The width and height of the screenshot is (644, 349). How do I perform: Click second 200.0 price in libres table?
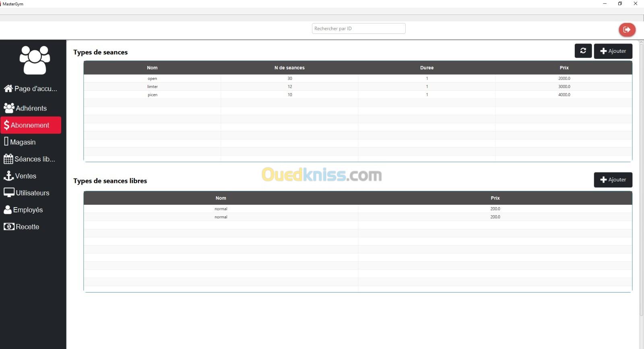[x=495, y=217]
